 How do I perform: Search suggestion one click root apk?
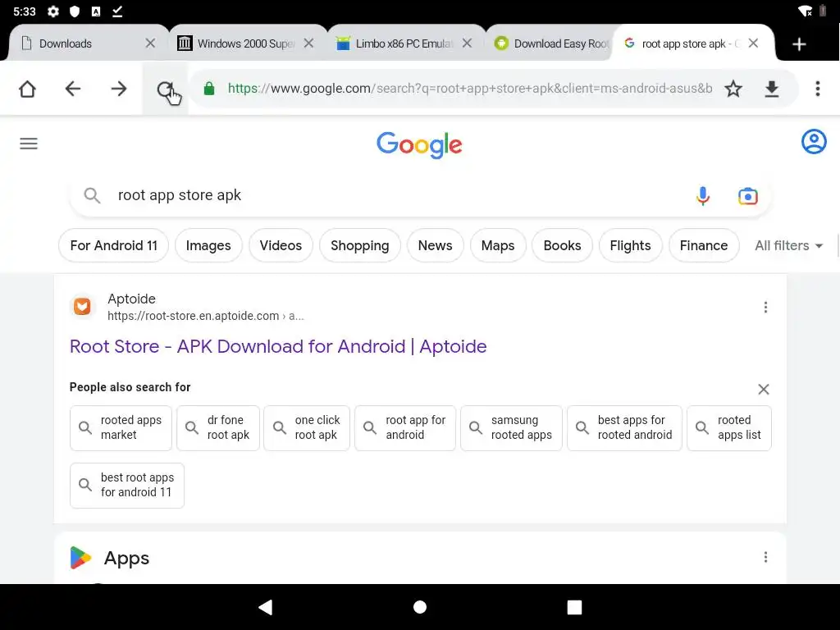tap(307, 427)
